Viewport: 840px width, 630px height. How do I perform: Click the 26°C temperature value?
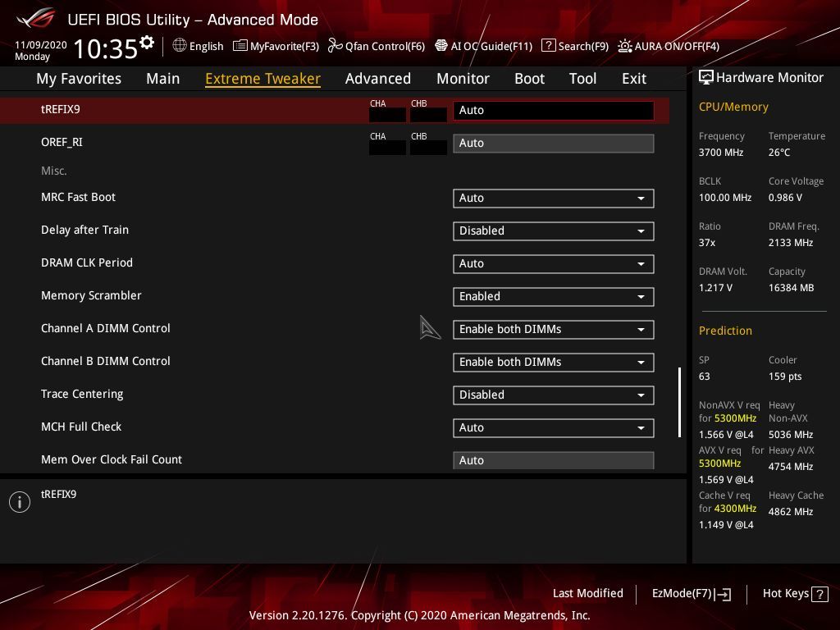coord(779,153)
